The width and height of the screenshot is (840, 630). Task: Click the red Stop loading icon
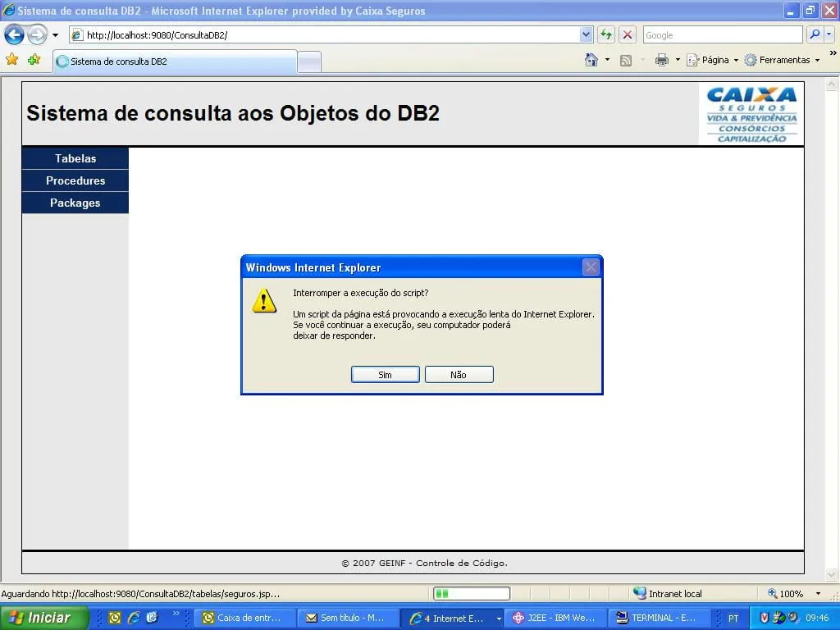(x=627, y=35)
